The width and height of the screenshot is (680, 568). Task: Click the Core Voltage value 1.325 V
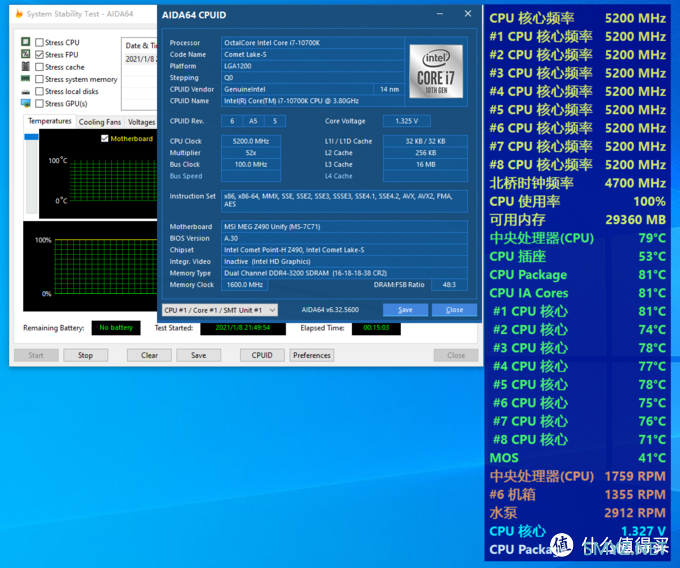(407, 121)
